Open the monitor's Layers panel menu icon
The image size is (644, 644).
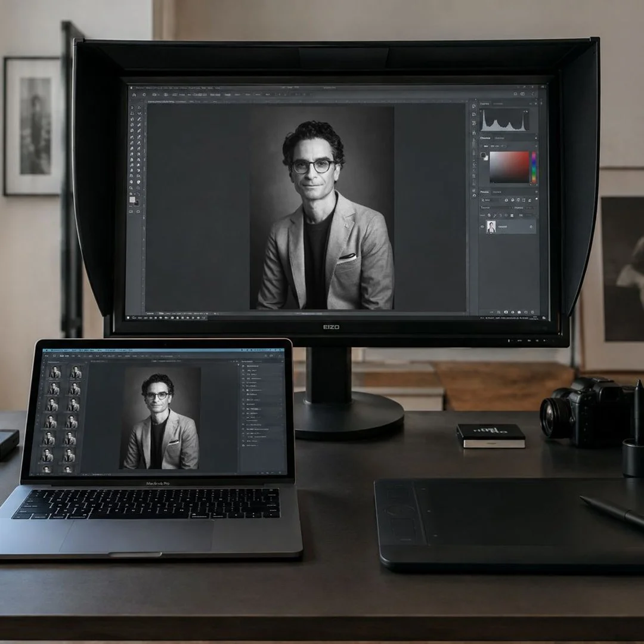pyautogui.click(x=535, y=192)
